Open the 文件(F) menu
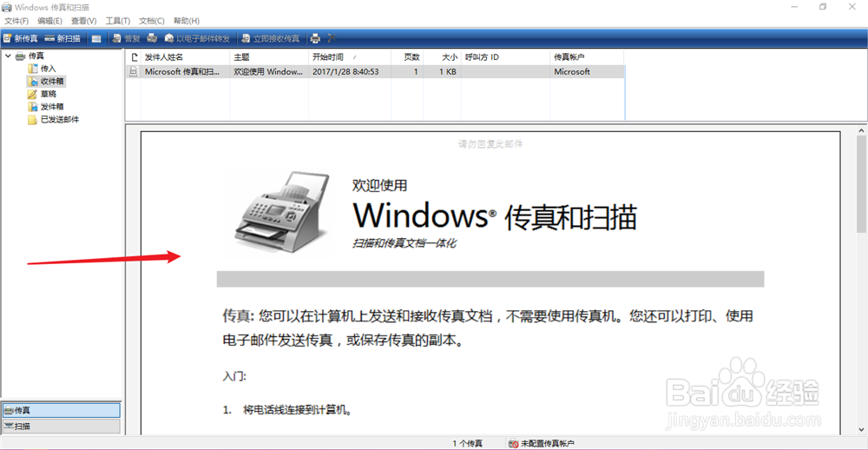The image size is (868, 450). [16, 21]
